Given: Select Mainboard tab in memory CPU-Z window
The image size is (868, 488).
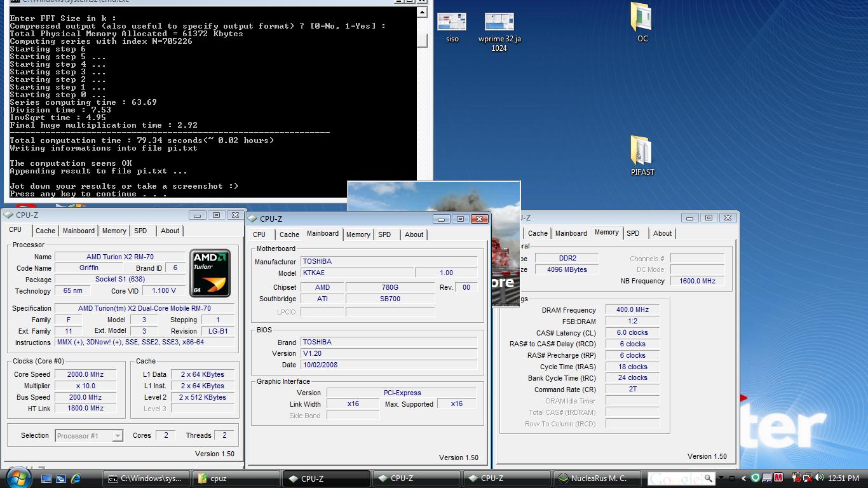Looking at the screenshot, I should 571,233.
